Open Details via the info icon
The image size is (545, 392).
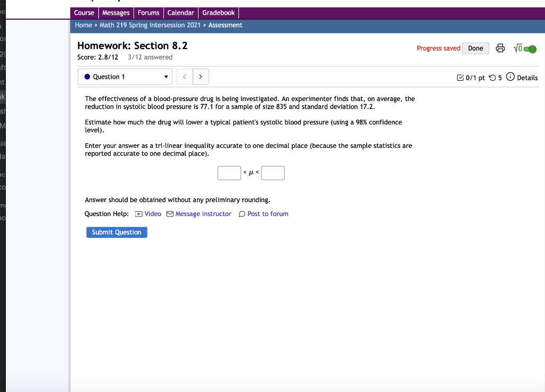coord(510,78)
